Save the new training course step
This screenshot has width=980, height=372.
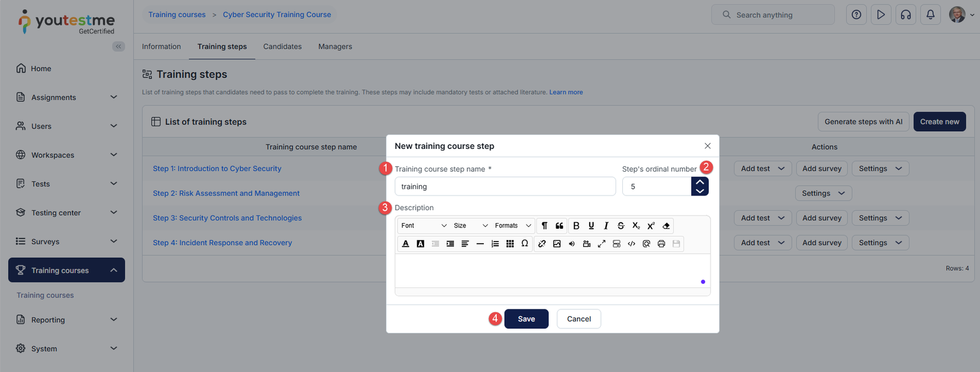click(x=526, y=319)
